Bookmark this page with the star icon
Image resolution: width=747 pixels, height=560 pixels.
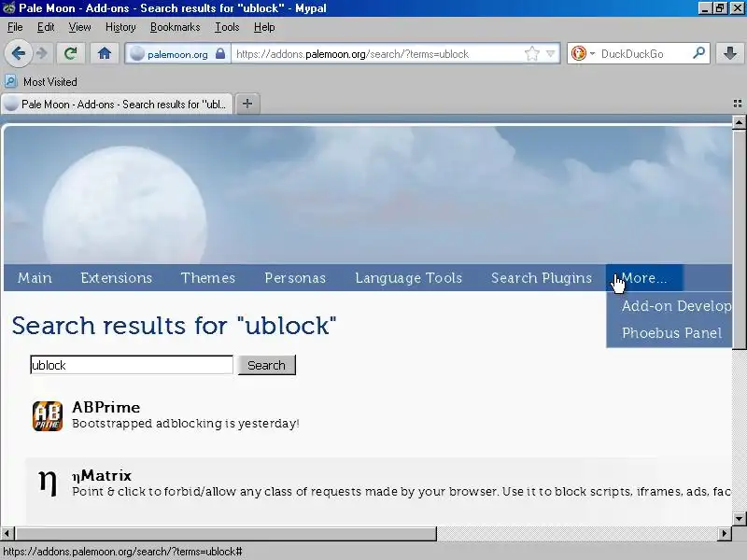(x=531, y=53)
